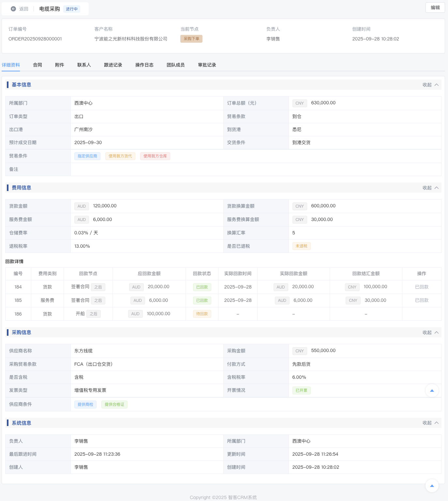Screen dimensions: 448x501
Task: Click the back arrow icon beside 返回
Action: coord(13,9)
